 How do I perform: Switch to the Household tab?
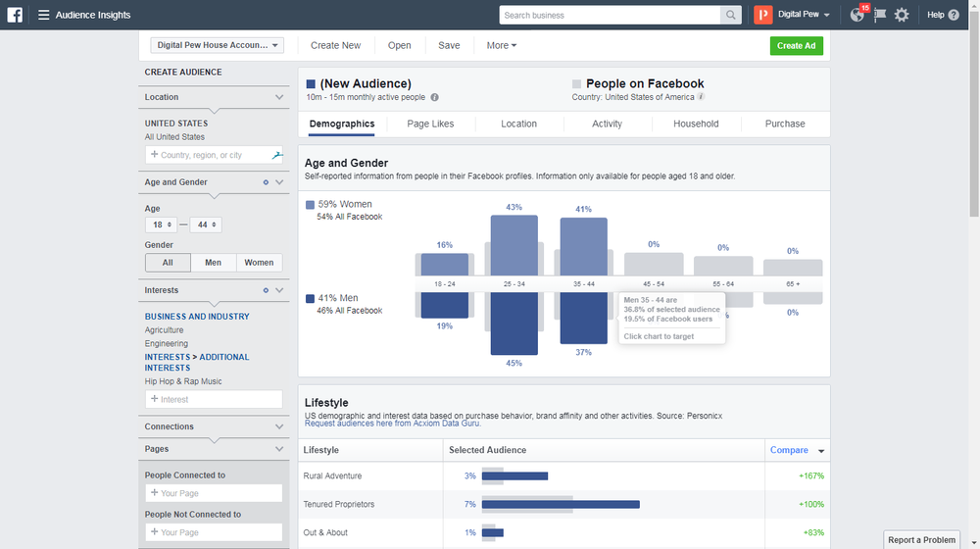click(x=696, y=124)
